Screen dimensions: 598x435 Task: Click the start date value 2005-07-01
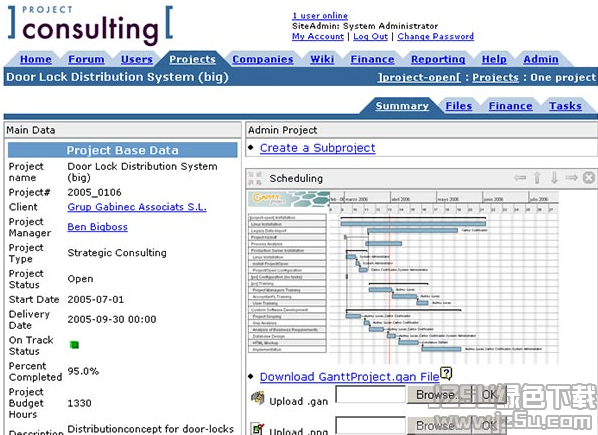pyautogui.click(x=96, y=299)
